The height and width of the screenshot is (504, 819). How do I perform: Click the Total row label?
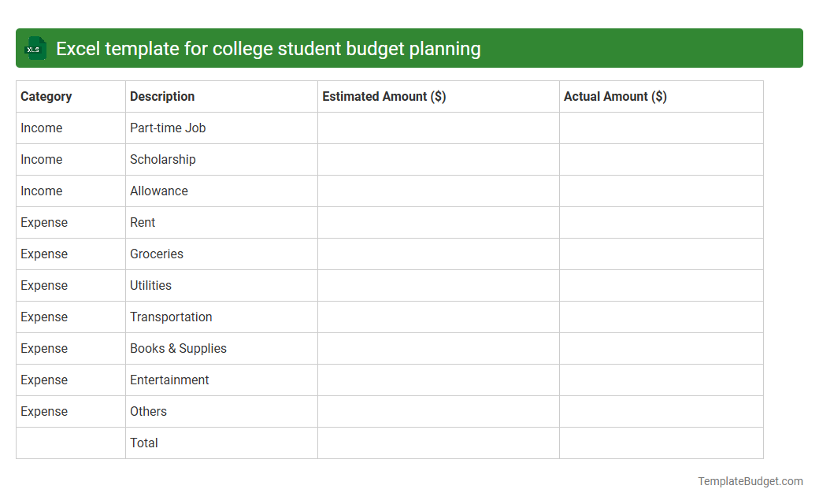point(144,443)
